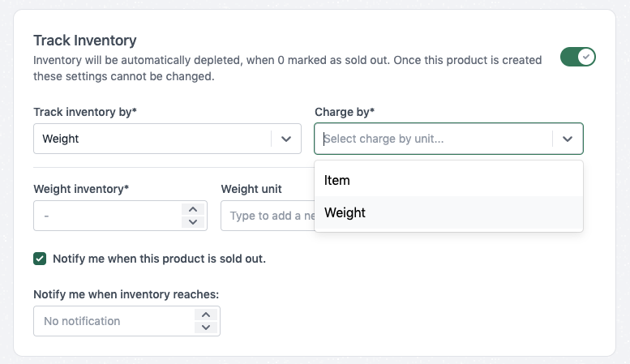630x364 pixels.
Task: Click the "Notify me when this product is sold out" label
Action: tap(159, 259)
